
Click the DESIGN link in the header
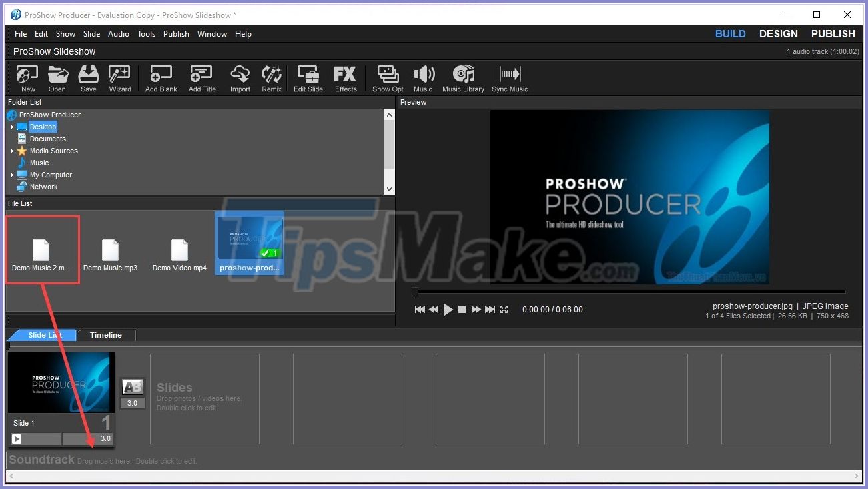click(x=778, y=33)
